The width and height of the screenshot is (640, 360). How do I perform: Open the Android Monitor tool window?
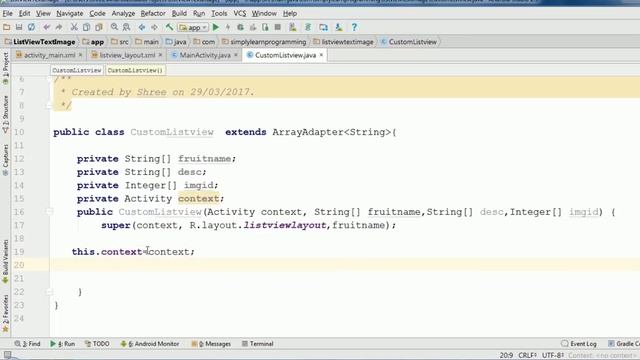[x=150, y=344]
